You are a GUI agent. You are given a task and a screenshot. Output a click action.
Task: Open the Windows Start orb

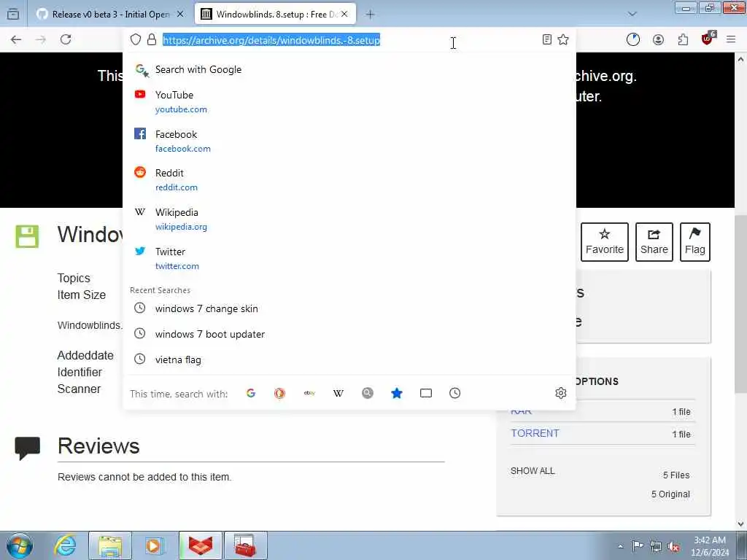click(20, 545)
